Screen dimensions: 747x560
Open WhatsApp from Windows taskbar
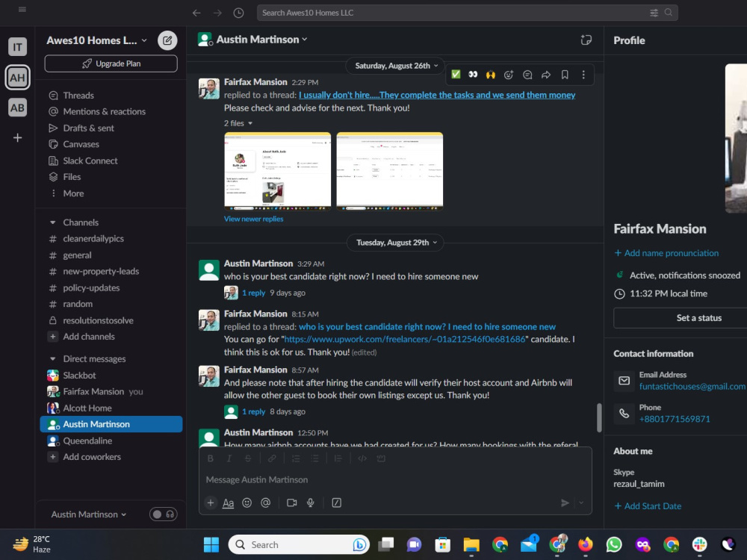point(613,544)
